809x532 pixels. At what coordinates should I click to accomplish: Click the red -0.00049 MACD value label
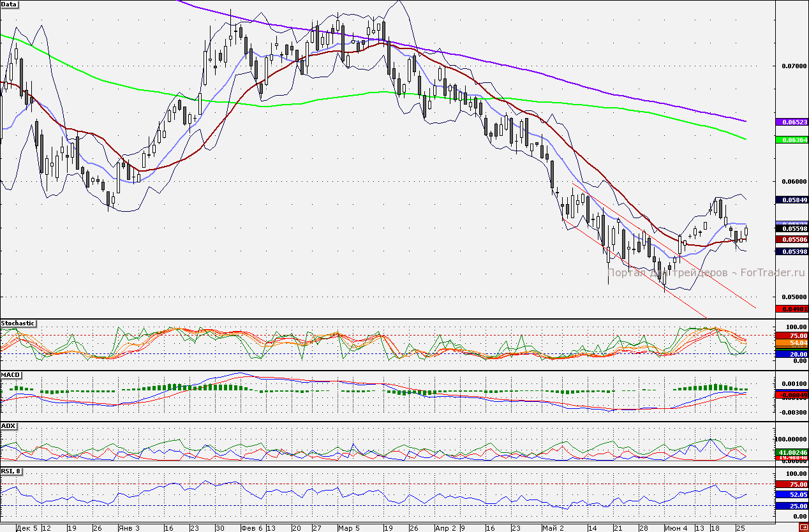tap(791, 395)
